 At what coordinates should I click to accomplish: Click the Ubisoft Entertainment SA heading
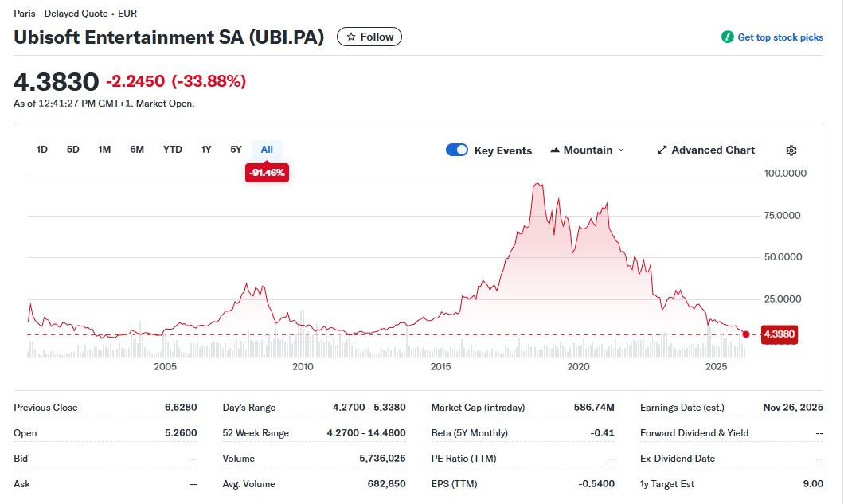click(169, 37)
